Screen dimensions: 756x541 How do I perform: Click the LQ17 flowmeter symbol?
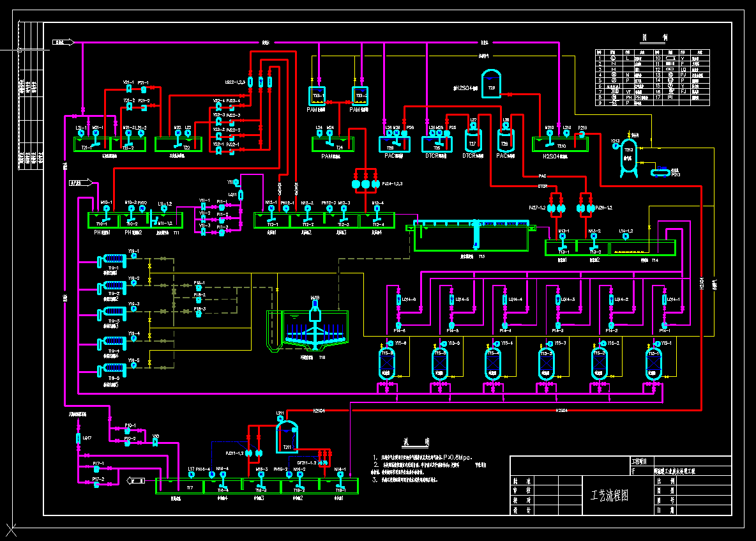(x=78, y=438)
